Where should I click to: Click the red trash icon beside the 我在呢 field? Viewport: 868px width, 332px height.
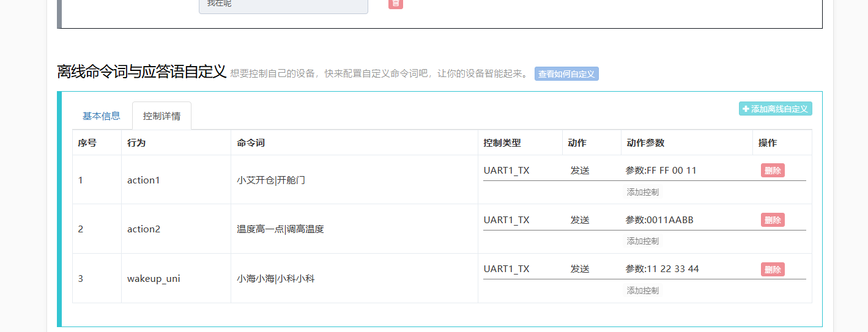pyautogui.click(x=396, y=4)
